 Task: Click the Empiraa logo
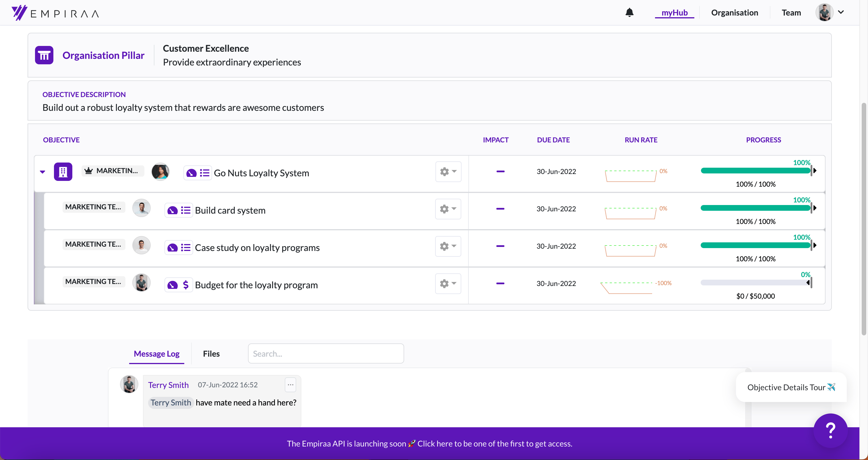click(x=55, y=13)
